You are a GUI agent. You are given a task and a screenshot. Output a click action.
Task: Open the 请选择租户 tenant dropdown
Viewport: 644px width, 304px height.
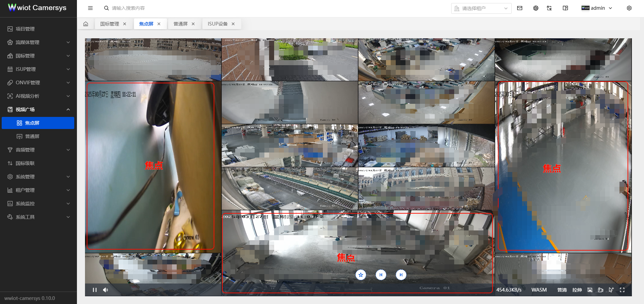click(481, 8)
